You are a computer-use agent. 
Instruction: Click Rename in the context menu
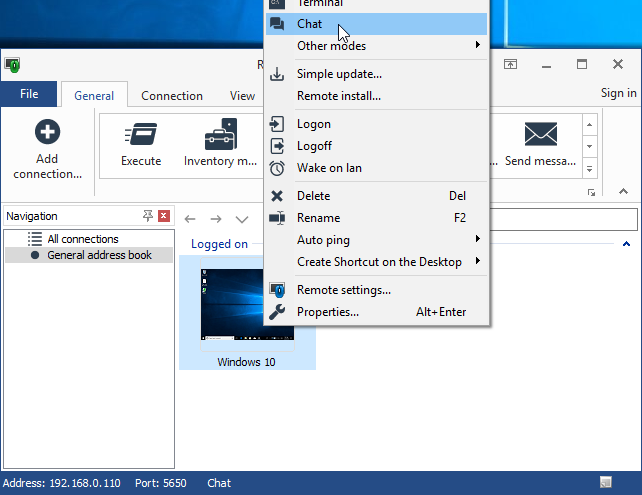click(x=376, y=218)
